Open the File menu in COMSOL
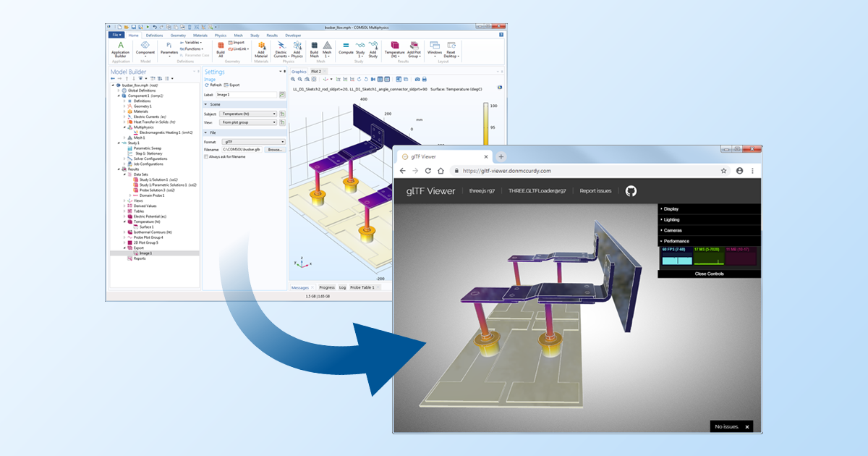868x456 pixels. (x=116, y=35)
